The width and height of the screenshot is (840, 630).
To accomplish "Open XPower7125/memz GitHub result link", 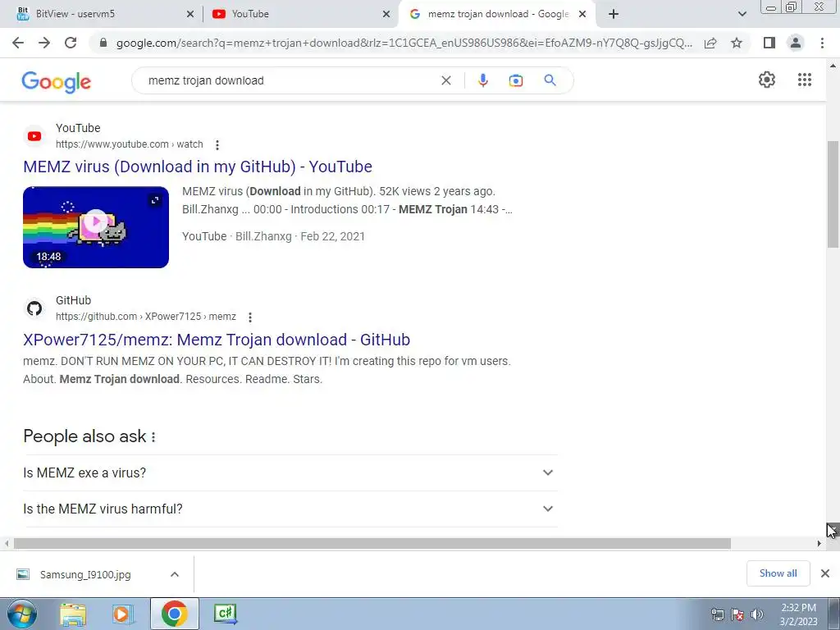I will (217, 340).
